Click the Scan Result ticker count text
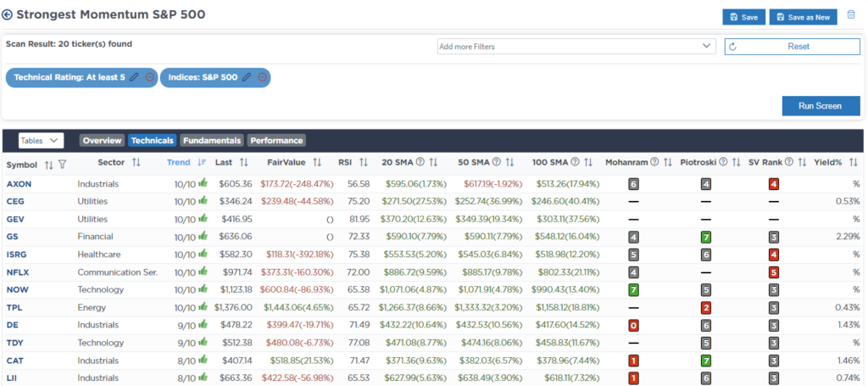 click(x=70, y=44)
